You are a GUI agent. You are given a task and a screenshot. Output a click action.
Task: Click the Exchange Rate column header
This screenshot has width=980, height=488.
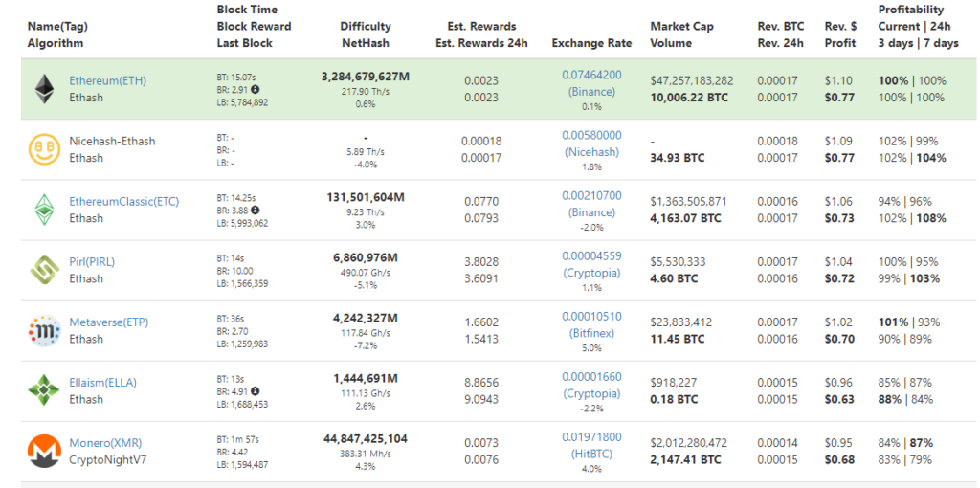point(591,43)
